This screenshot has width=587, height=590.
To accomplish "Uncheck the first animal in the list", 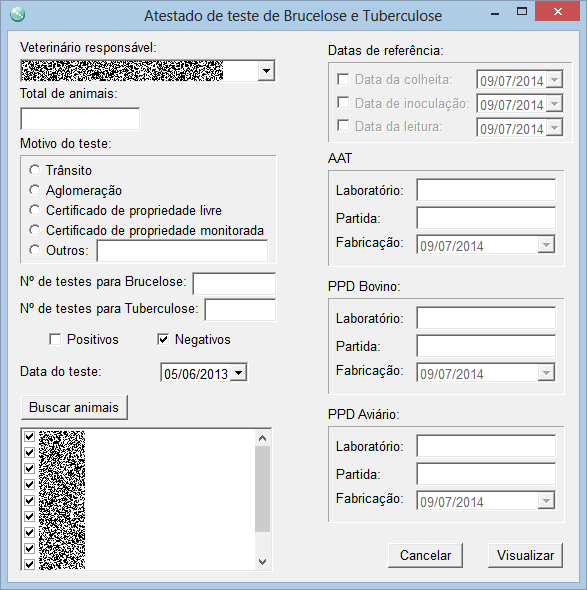I will tap(29, 436).
